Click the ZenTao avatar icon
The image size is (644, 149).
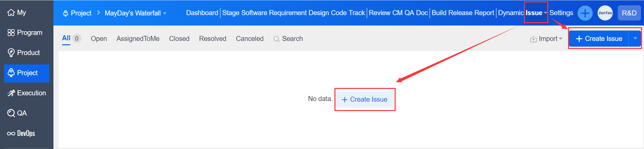click(x=605, y=13)
